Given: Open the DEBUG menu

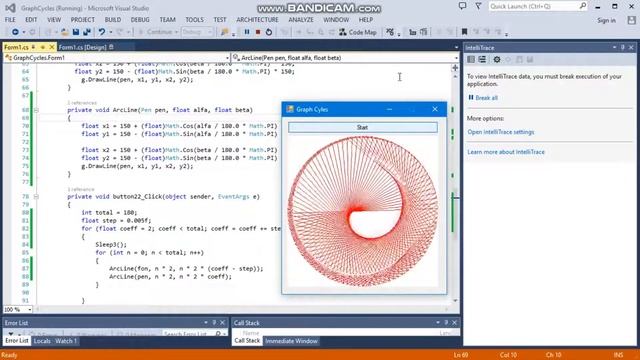Looking at the screenshot, I should click(140, 20).
